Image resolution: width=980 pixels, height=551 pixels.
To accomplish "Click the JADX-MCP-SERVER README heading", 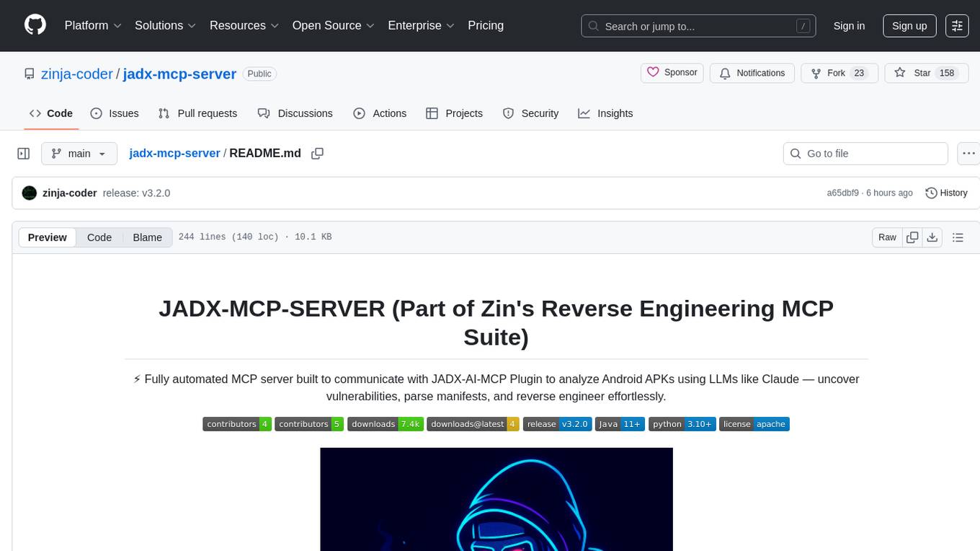I will pos(496,322).
